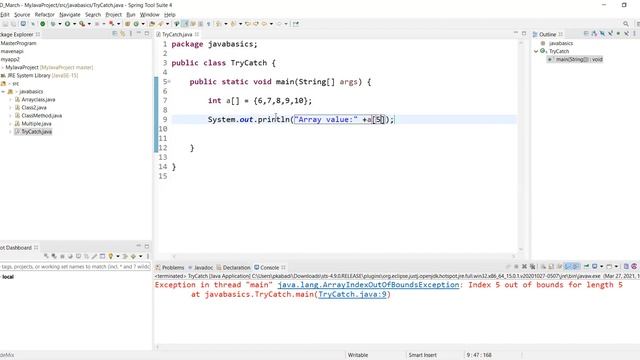640x360 pixels.
Task: Toggle Show Console on Standard Error Changes
Action: click(576, 267)
